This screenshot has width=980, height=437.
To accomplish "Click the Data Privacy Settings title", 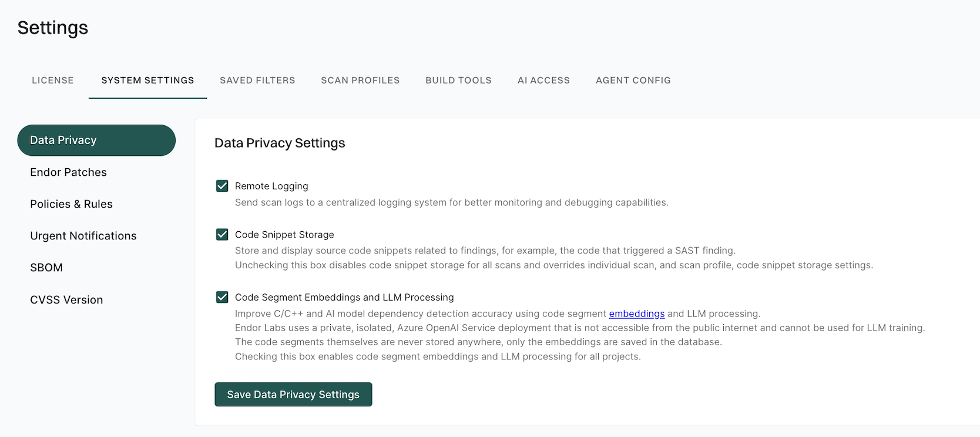I will point(279,142).
